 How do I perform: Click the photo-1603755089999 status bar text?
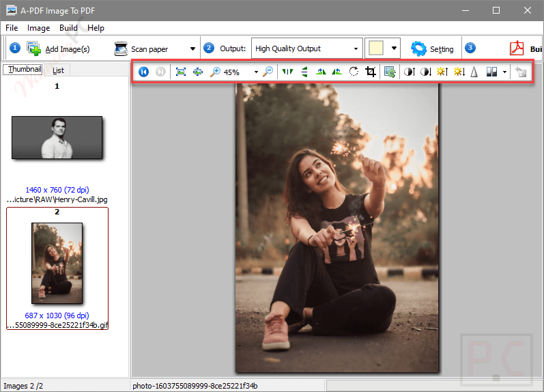195,386
